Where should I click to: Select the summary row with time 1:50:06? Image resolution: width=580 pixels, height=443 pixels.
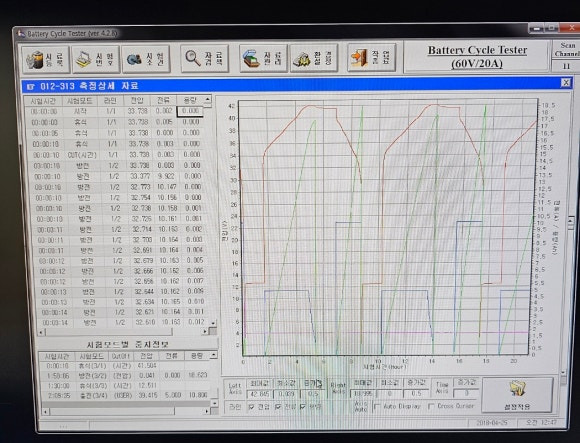128,375
